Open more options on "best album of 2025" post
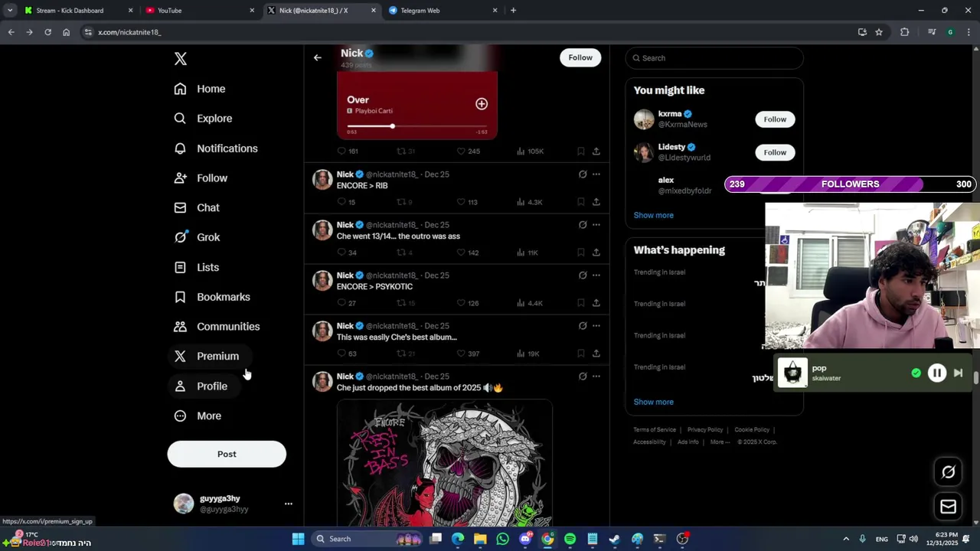This screenshot has height=551, width=980. 596,377
